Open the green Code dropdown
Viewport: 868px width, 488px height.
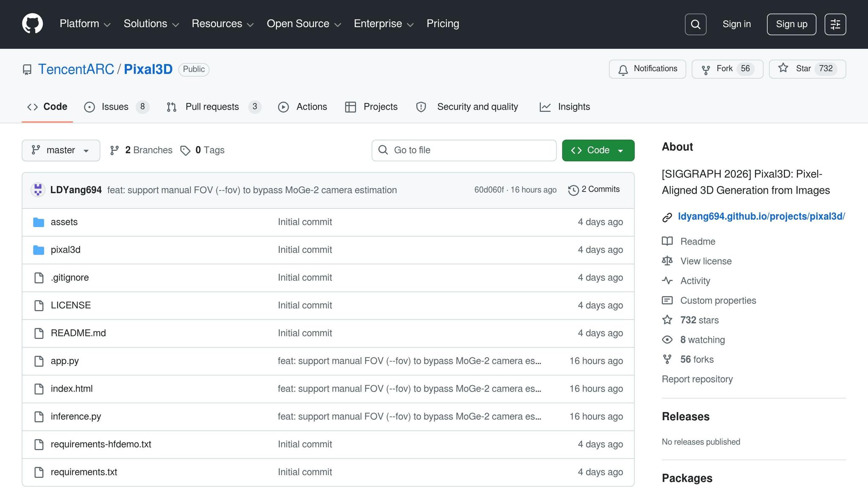pos(598,150)
